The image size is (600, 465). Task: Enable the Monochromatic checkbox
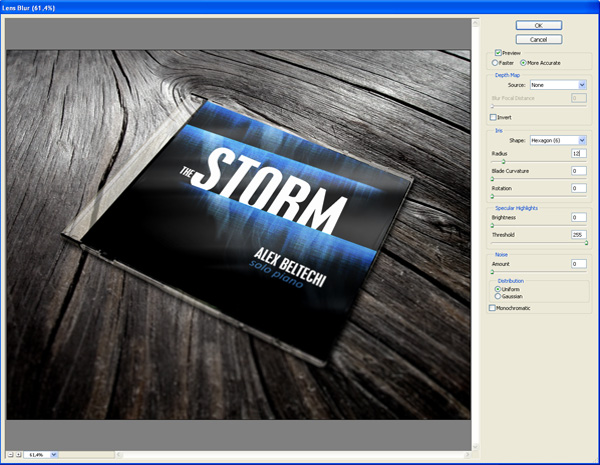(492, 308)
